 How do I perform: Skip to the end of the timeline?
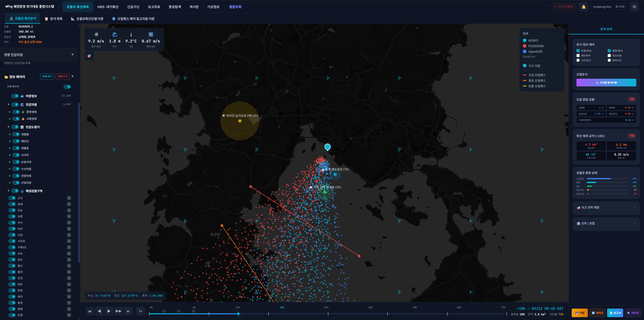coord(128,311)
